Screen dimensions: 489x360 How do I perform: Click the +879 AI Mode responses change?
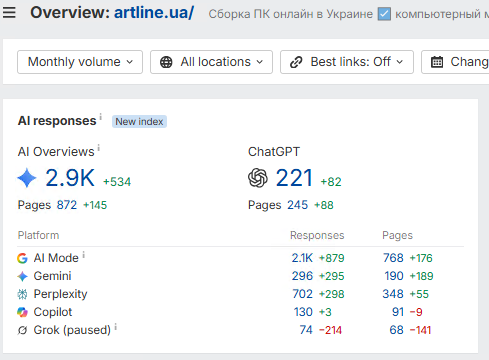[332, 258]
